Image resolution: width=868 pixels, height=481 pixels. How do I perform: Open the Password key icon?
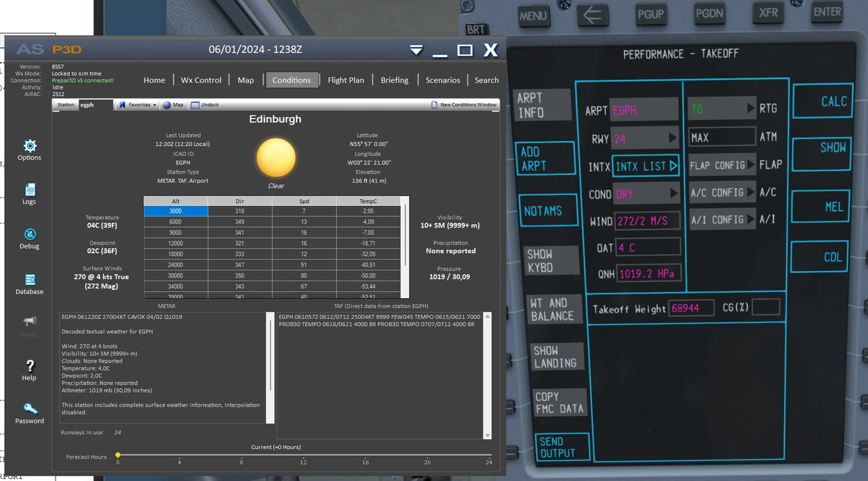click(x=30, y=409)
